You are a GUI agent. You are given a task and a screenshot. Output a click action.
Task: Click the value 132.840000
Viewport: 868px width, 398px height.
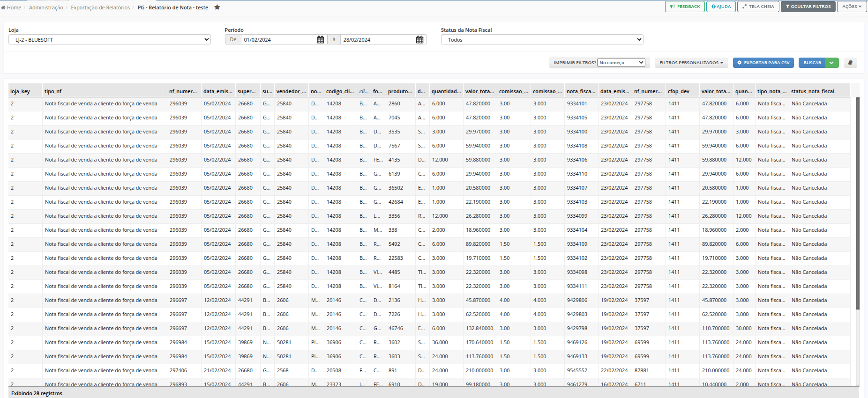point(479,328)
